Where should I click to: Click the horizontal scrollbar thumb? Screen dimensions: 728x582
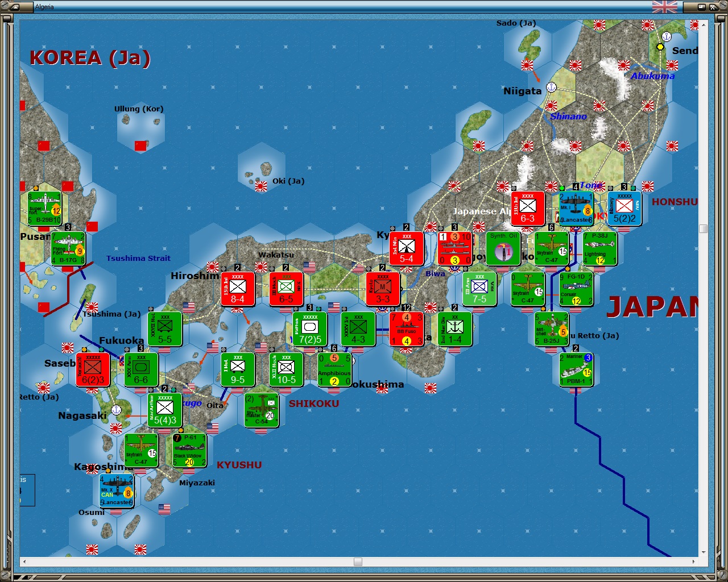(x=358, y=562)
